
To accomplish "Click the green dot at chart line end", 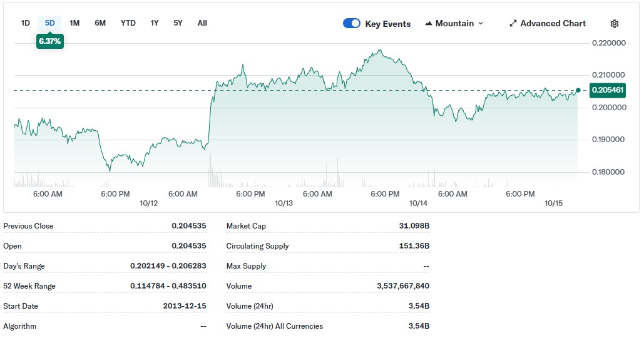I will point(578,90).
